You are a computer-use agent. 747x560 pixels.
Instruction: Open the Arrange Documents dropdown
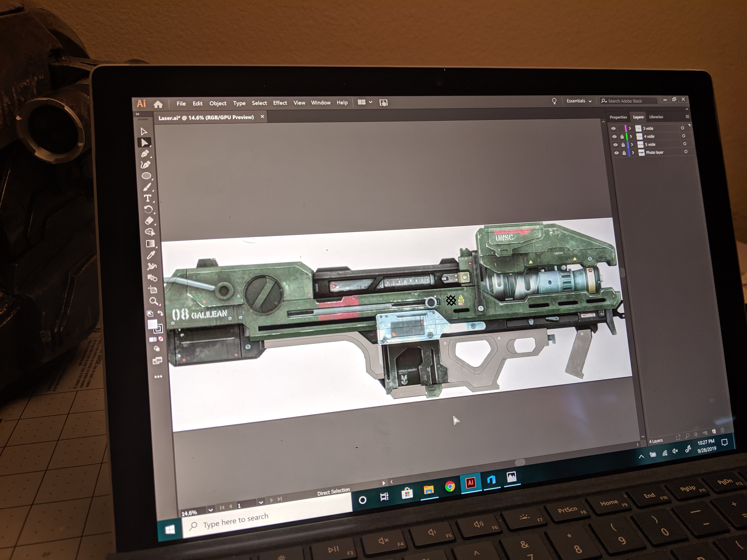365,102
